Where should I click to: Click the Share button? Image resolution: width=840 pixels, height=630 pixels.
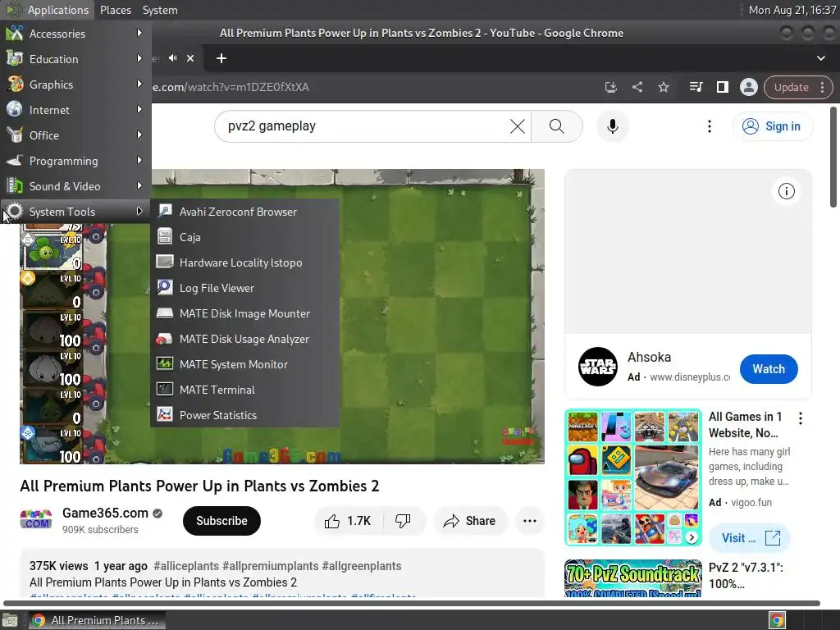click(x=470, y=521)
